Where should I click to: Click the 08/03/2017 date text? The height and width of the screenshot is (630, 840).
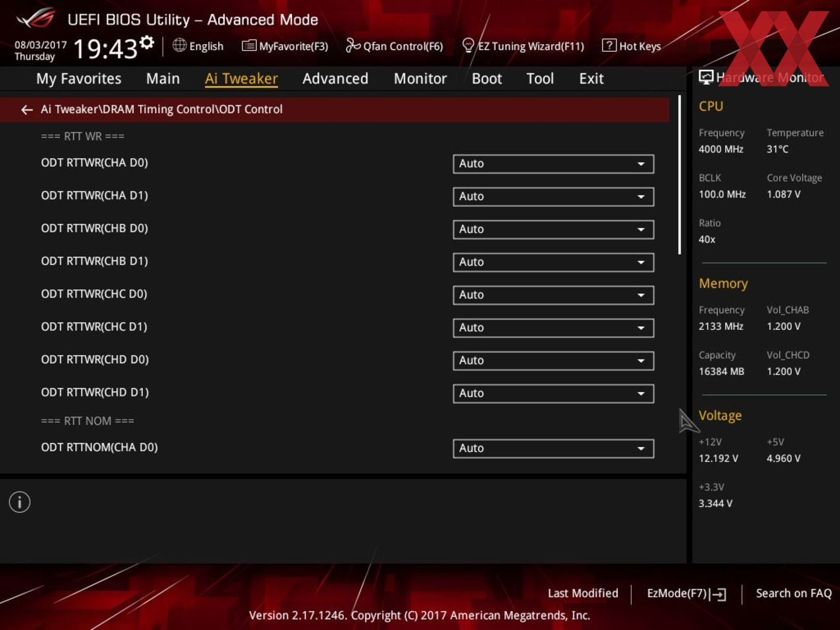(x=41, y=44)
